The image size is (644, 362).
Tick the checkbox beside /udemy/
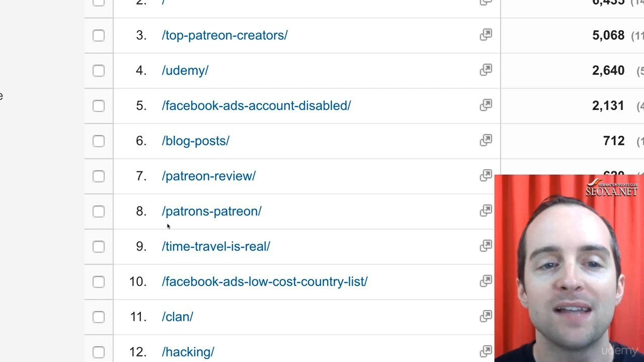pos(99,71)
